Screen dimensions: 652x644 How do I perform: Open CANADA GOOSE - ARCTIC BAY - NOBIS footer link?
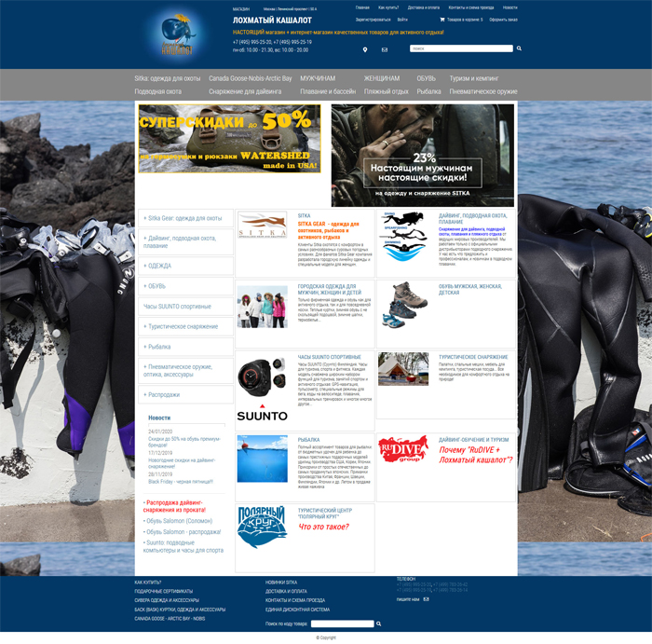tap(170, 619)
